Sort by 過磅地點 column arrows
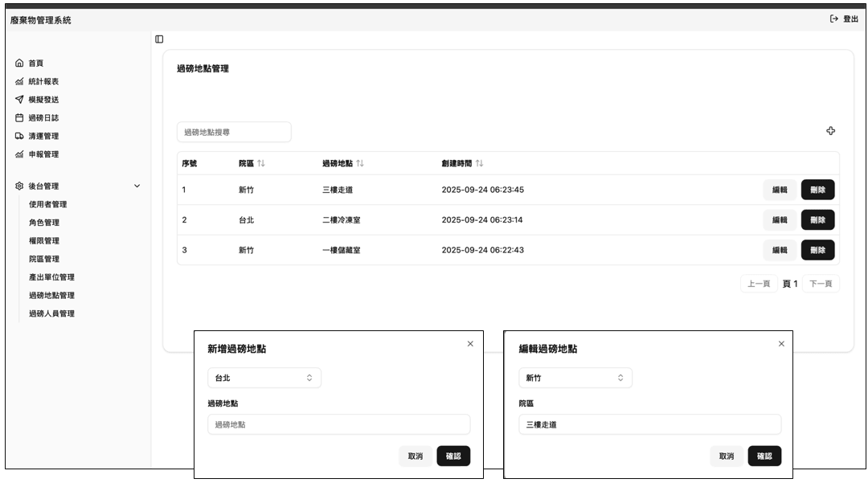868x483 pixels. [x=360, y=163]
